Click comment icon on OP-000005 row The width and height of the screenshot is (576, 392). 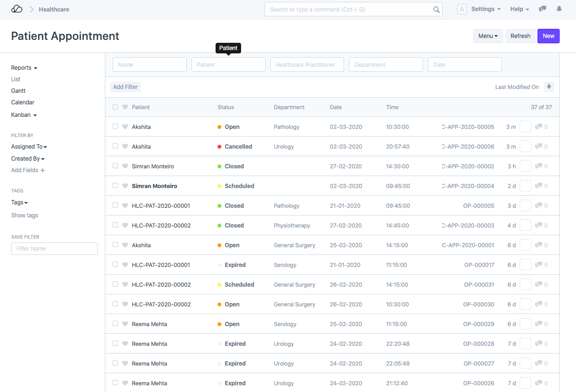click(x=539, y=206)
